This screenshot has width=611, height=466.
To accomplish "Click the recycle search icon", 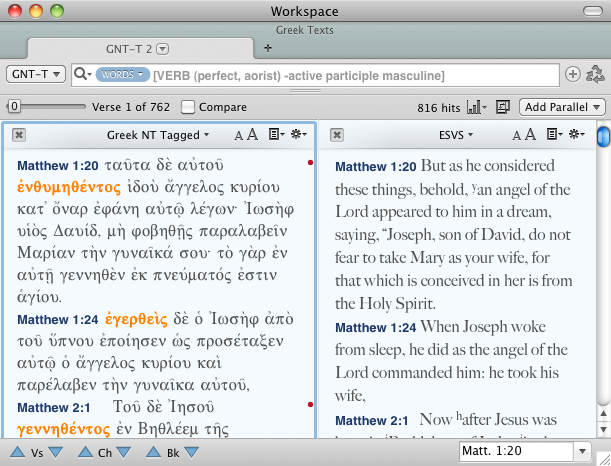I will [x=596, y=74].
